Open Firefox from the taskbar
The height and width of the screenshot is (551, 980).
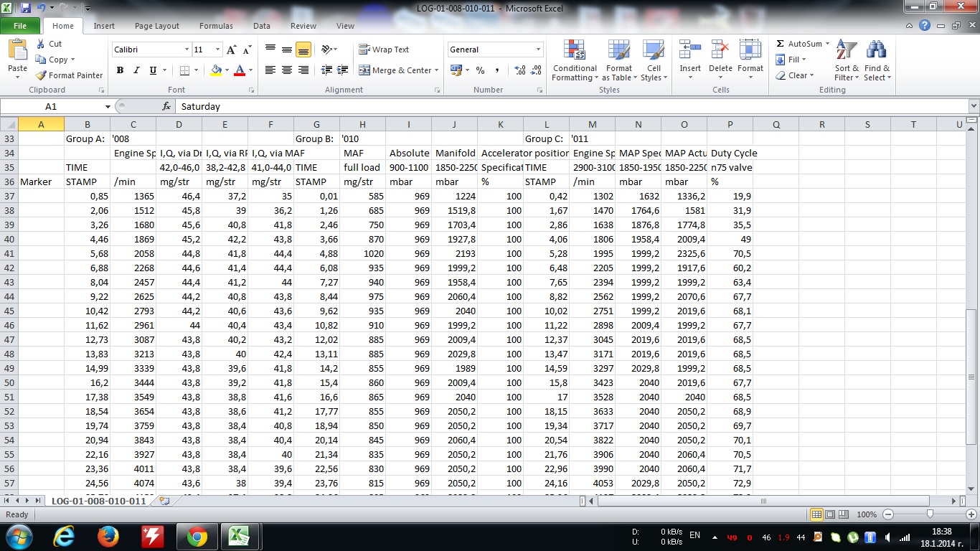point(108,536)
